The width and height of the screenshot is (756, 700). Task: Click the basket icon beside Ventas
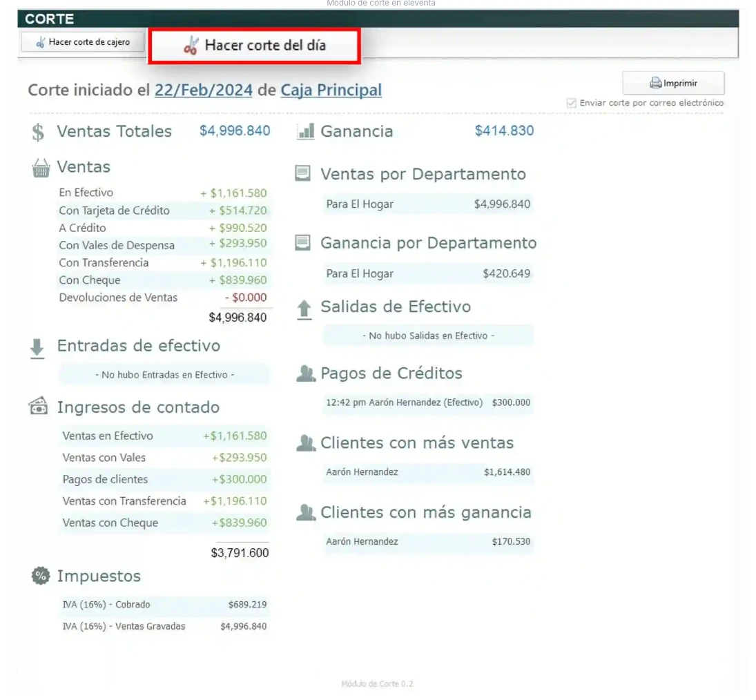click(41, 168)
